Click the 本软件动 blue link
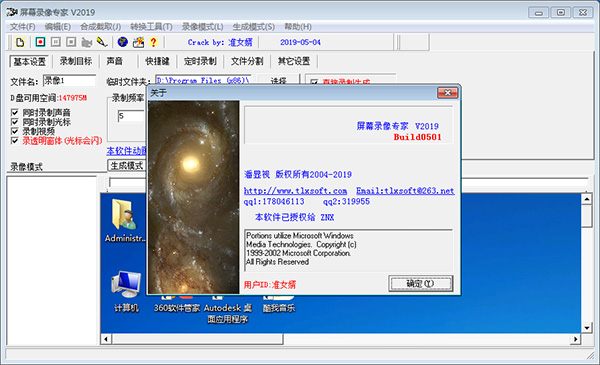 tap(126, 151)
